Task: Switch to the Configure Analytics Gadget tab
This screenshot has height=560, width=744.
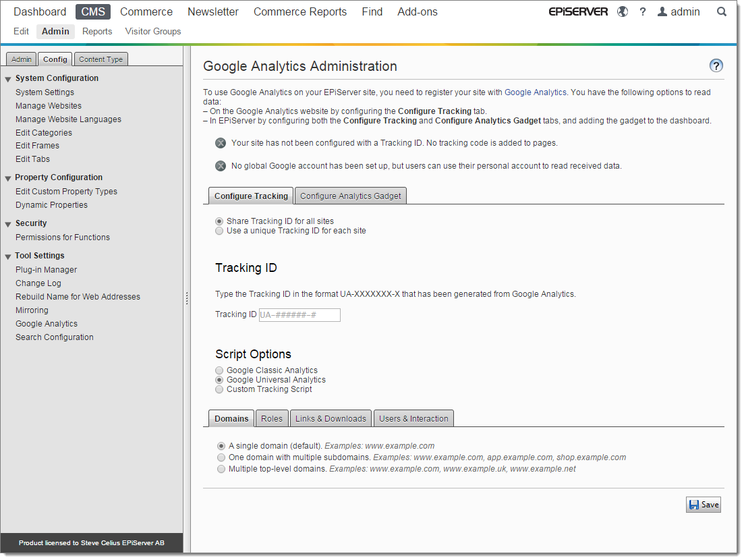Action: [350, 195]
